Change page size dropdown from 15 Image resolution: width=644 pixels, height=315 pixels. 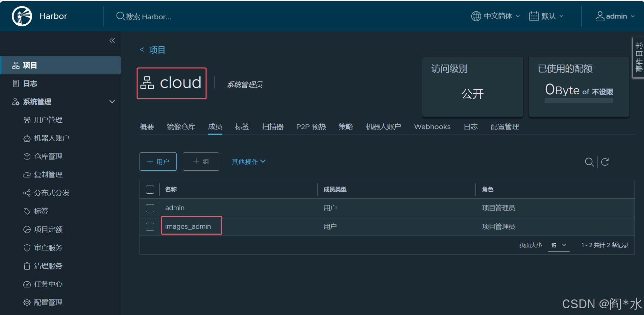tap(559, 245)
